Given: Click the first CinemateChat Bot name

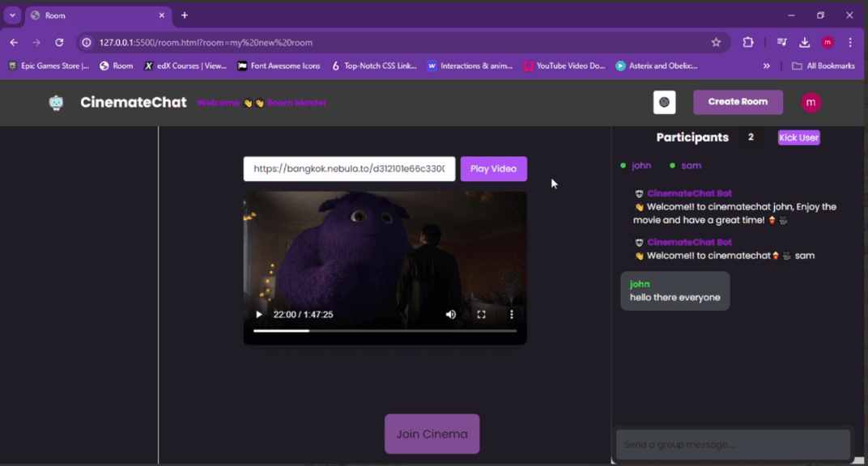Looking at the screenshot, I should pos(689,193).
